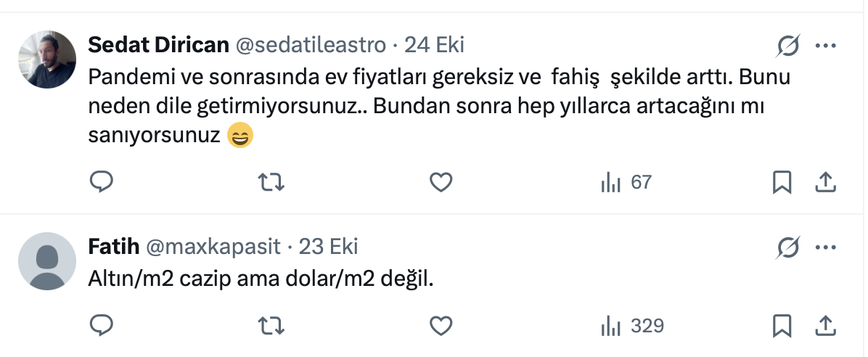
Task: Reply to Fatih's tweet
Action: (101, 326)
